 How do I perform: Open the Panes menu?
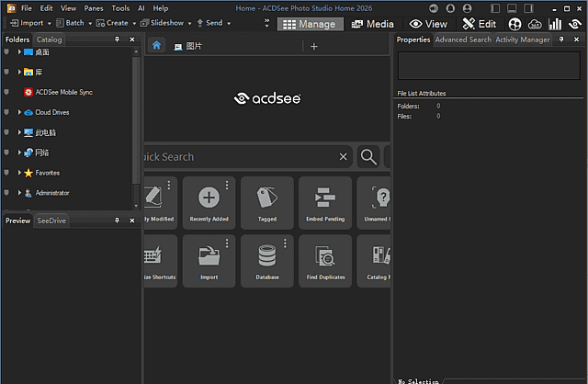tap(94, 8)
